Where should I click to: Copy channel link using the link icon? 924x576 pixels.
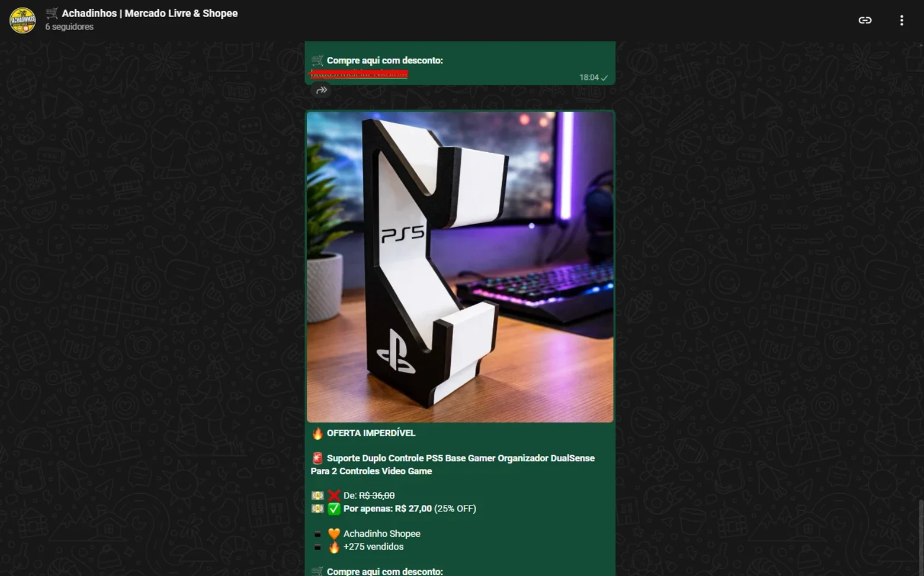tap(865, 20)
